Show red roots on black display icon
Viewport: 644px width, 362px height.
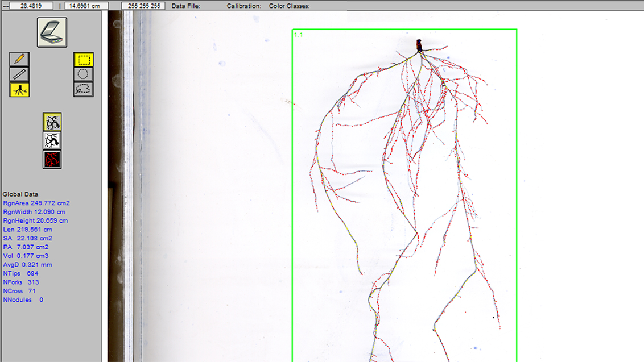coord(52,159)
